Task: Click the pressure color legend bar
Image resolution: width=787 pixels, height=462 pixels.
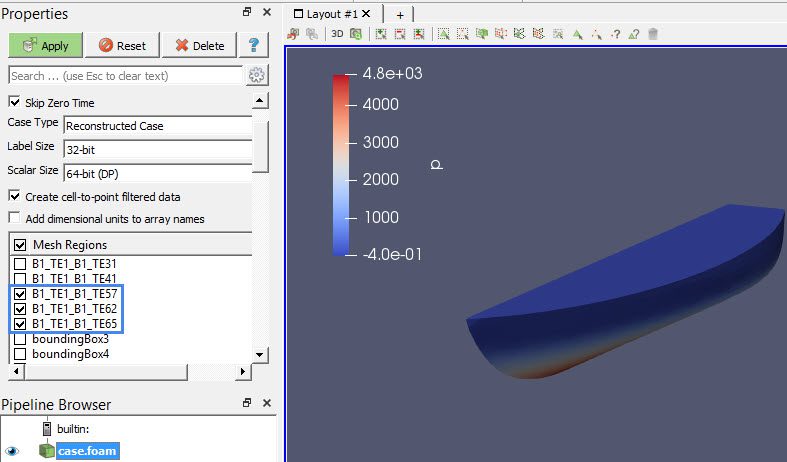Action: pyautogui.click(x=341, y=166)
